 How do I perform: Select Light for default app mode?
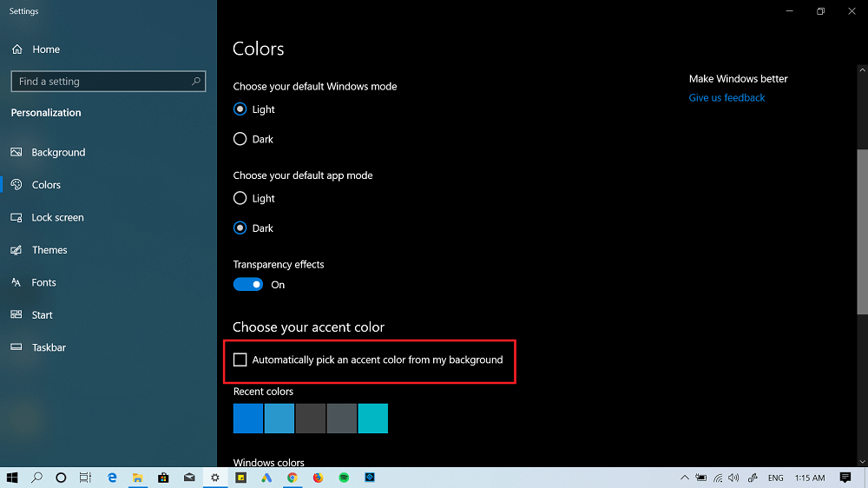[x=240, y=198]
